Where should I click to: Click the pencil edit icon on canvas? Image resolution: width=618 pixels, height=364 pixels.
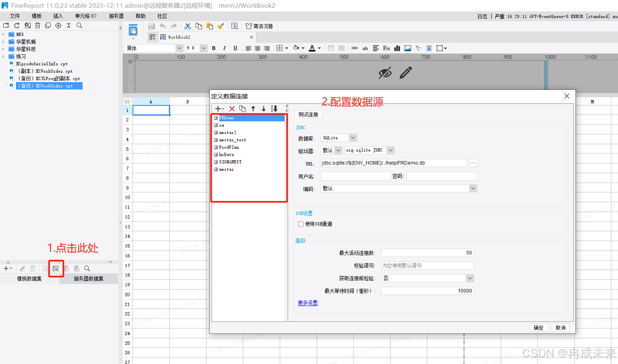pyautogui.click(x=406, y=73)
